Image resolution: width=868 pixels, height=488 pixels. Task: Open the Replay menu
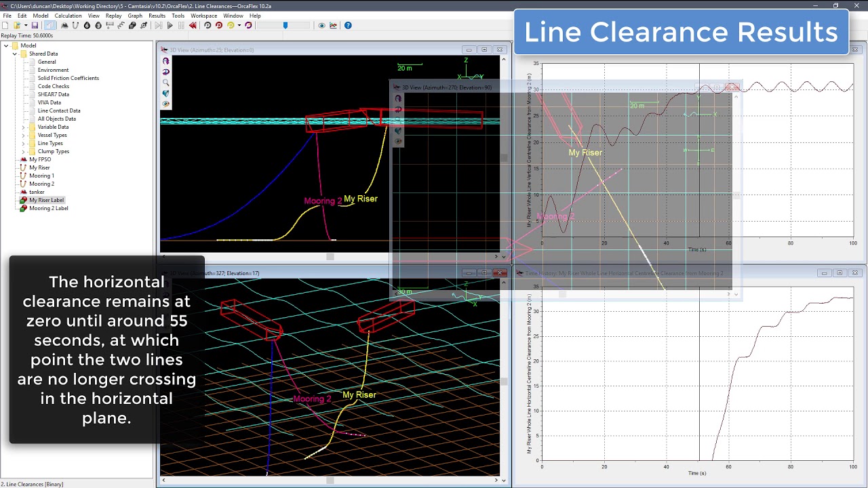[x=113, y=16]
